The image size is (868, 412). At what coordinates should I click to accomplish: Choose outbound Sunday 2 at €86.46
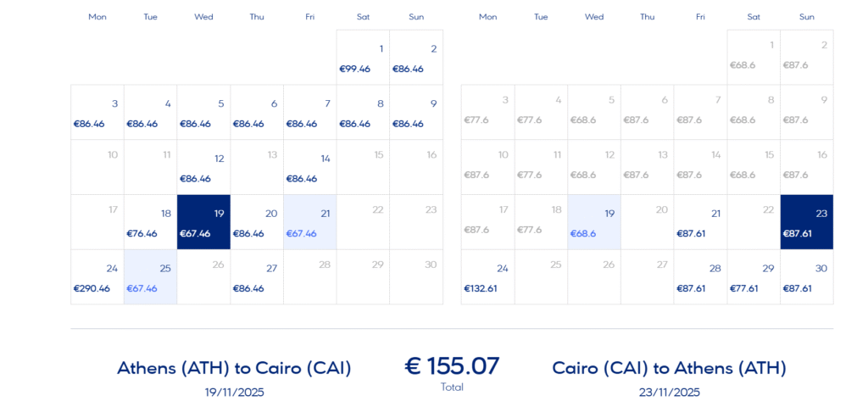point(416,58)
